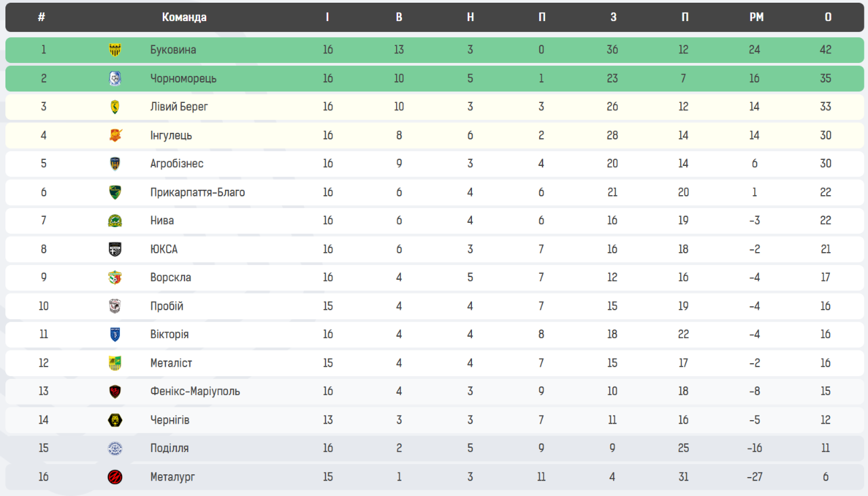This screenshot has width=868, height=496.
Task: Click the Агробізнес team logo
Action: click(115, 164)
